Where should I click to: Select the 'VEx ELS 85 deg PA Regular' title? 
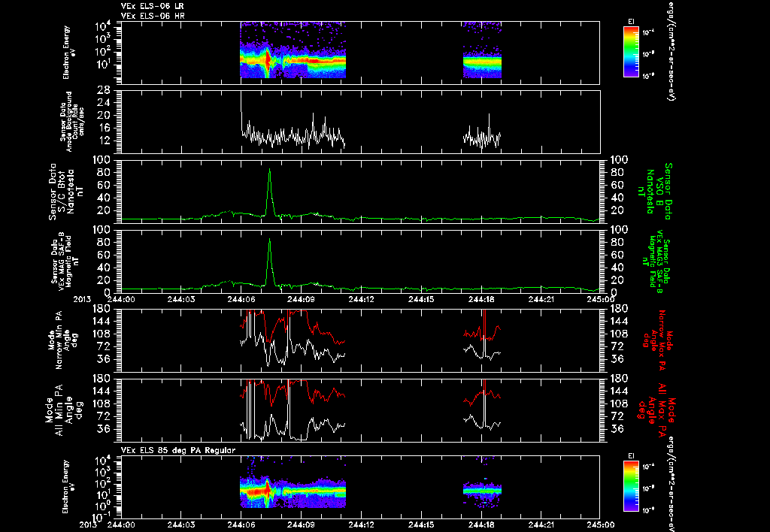click(x=178, y=450)
